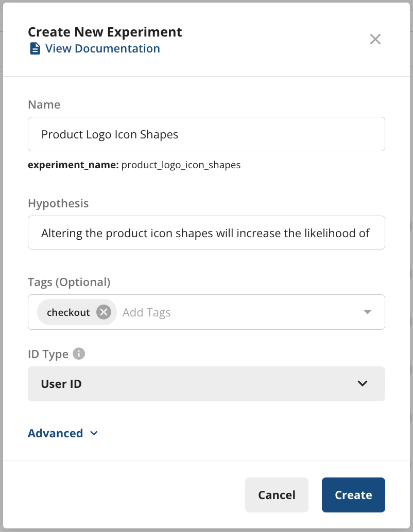Remove the checkout tag
413x532 pixels.
pyautogui.click(x=104, y=312)
